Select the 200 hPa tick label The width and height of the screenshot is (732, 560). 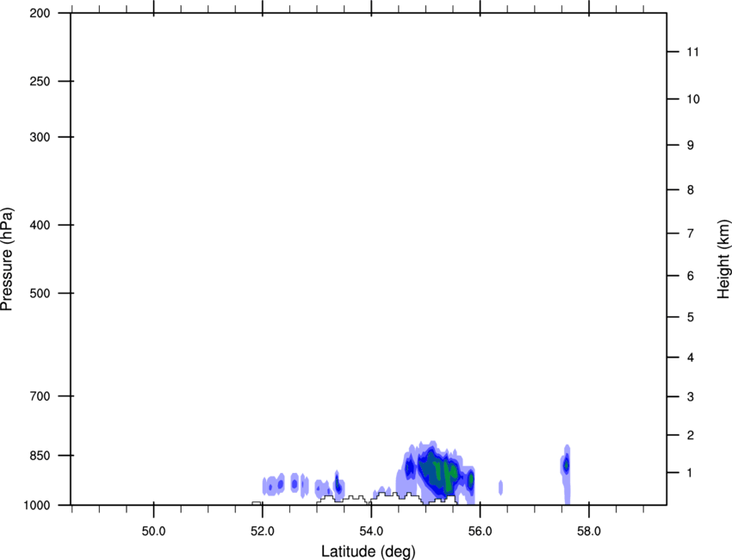click(x=40, y=14)
